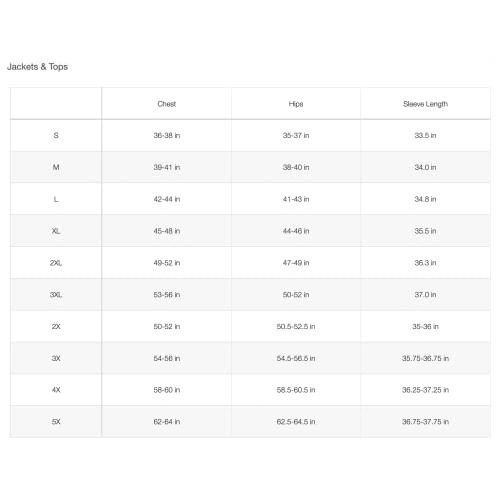
Task: Click the 34.8 in sleeve length cell
Action: click(425, 199)
